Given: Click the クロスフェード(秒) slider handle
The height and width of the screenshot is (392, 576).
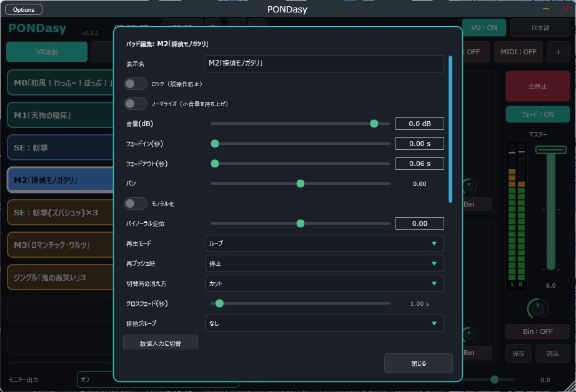Looking at the screenshot, I should 219,303.
